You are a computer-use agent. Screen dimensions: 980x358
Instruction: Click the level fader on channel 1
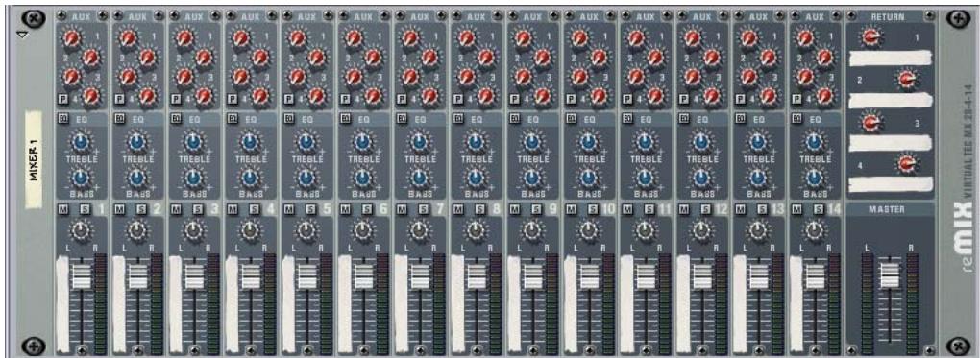[82, 276]
